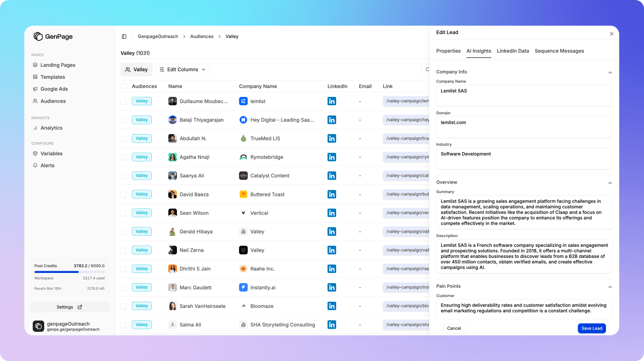This screenshot has height=361, width=644.
Task: Check the Balaji Thiyagarajan row checkbox
Action: (123, 120)
